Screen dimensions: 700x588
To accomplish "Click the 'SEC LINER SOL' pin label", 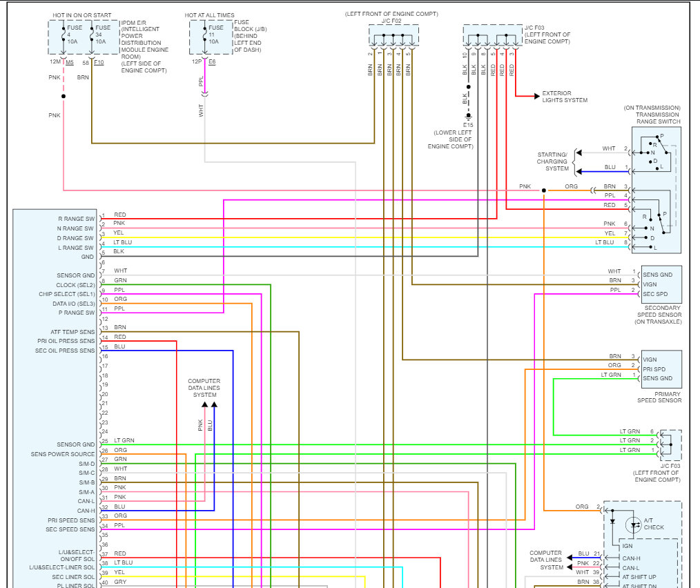I will pos(74,577).
